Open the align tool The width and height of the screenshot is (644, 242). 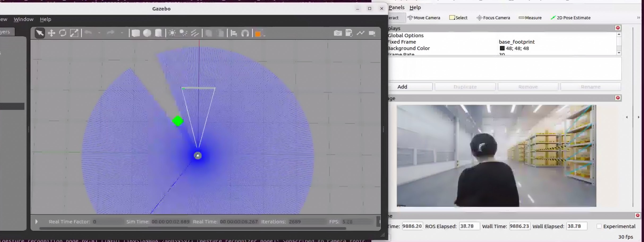click(x=234, y=33)
